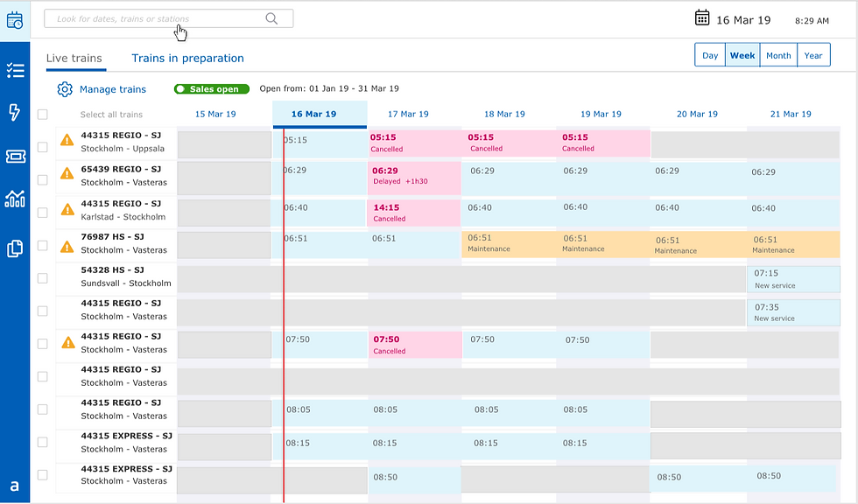This screenshot has height=504, width=858.
Task: Open 07:15 New service slot
Action: click(793, 279)
